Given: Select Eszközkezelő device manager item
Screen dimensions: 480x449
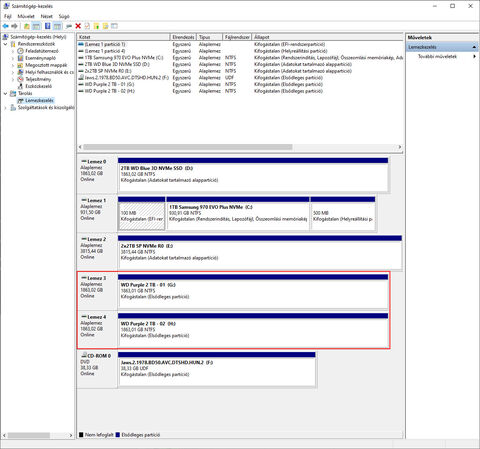Looking at the screenshot, I should pos(38,86).
